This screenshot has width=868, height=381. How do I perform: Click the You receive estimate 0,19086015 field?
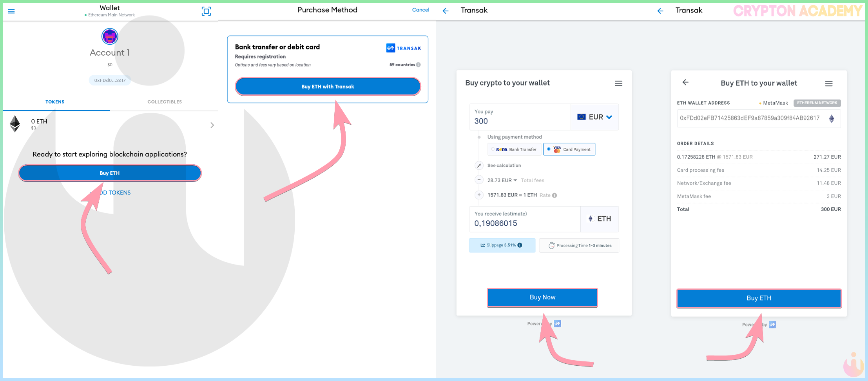pyautogui.click(x=525, y=219)
